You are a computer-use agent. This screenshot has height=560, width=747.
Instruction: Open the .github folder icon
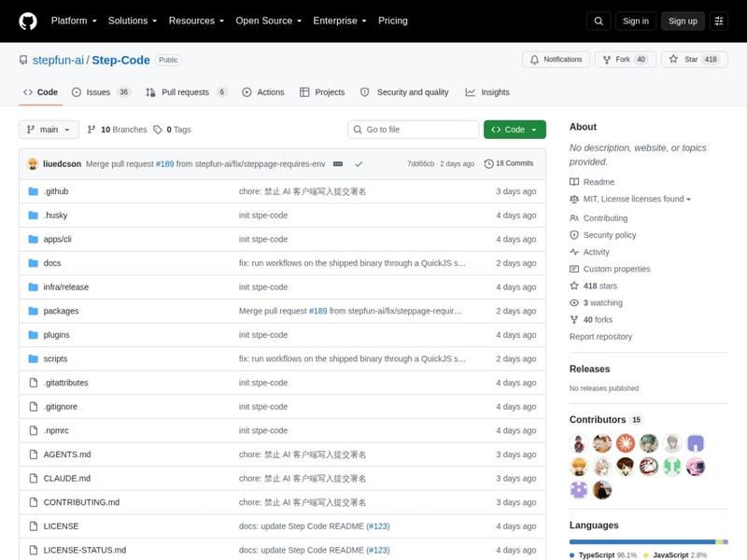point(33,191)
